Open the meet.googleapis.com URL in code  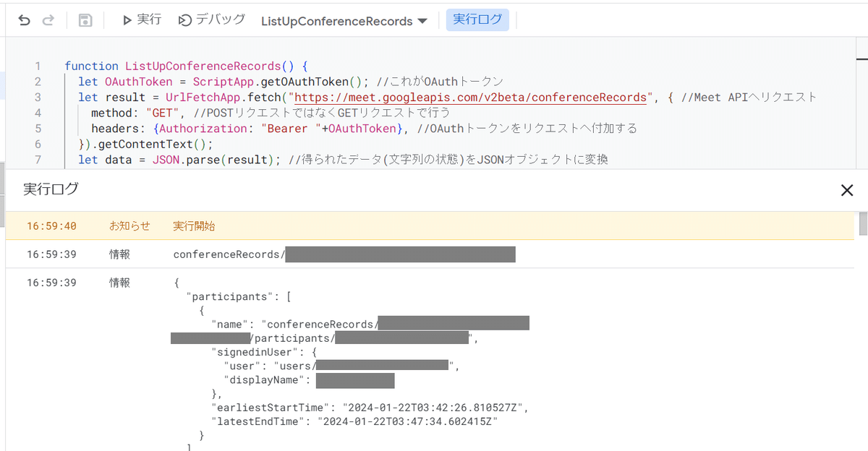470,97
